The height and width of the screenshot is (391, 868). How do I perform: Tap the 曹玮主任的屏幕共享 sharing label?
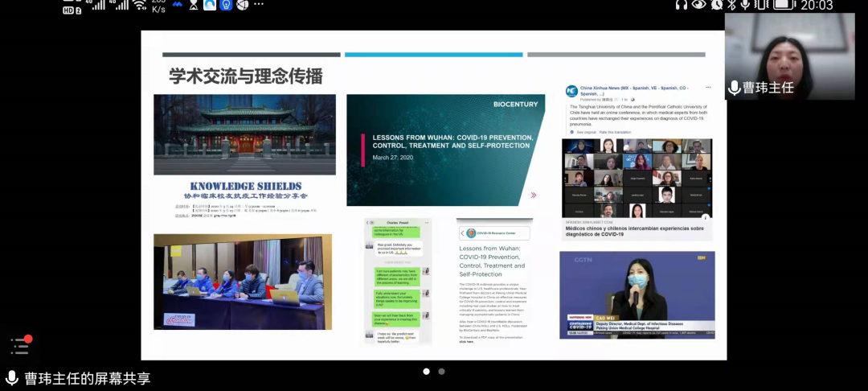coord(87,378)
